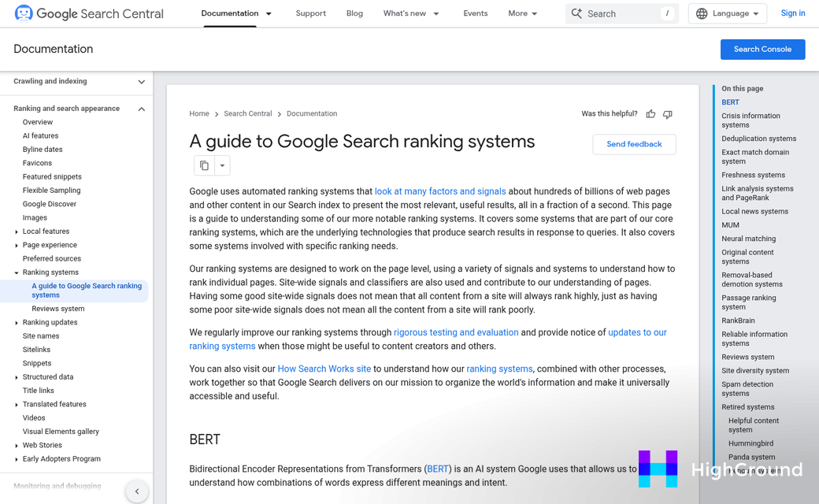This screenshot has height=504, width=819.
Task: Open the Search Console button
Action: (762, 49)
